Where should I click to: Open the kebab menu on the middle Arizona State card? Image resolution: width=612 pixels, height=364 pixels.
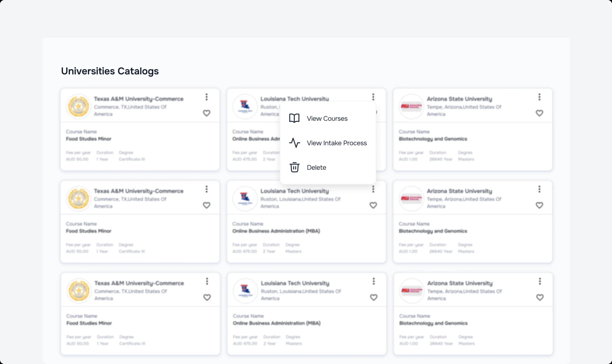pyautogui.click(x=539, y=189)
